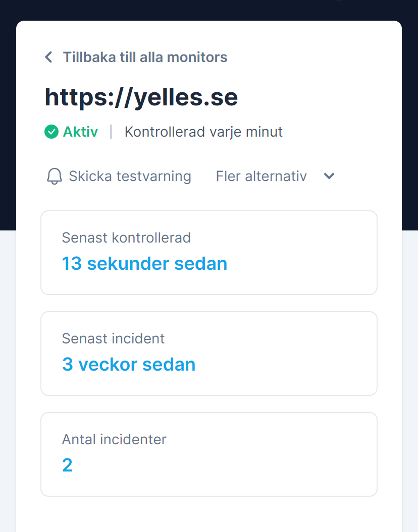Click the back chevron arrow icon
The image size is (418, 532).
48,57
